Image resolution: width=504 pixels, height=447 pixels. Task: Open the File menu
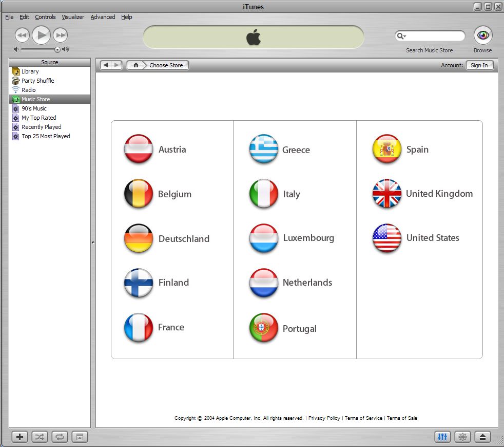point(9,17)
